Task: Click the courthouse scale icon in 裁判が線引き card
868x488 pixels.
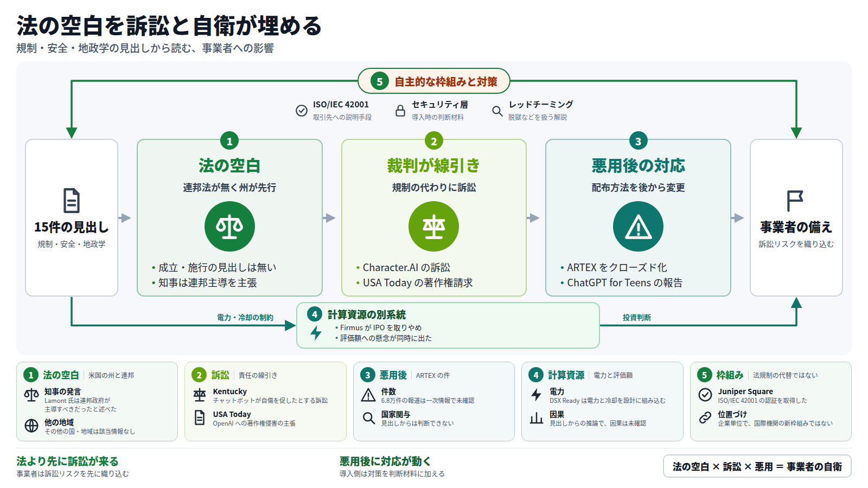Action: click(x=433, y=226)
